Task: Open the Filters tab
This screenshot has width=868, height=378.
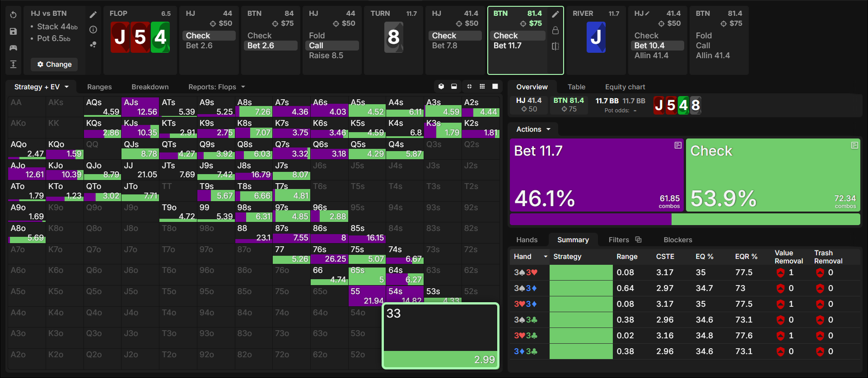Action: [x=619, y=240]
